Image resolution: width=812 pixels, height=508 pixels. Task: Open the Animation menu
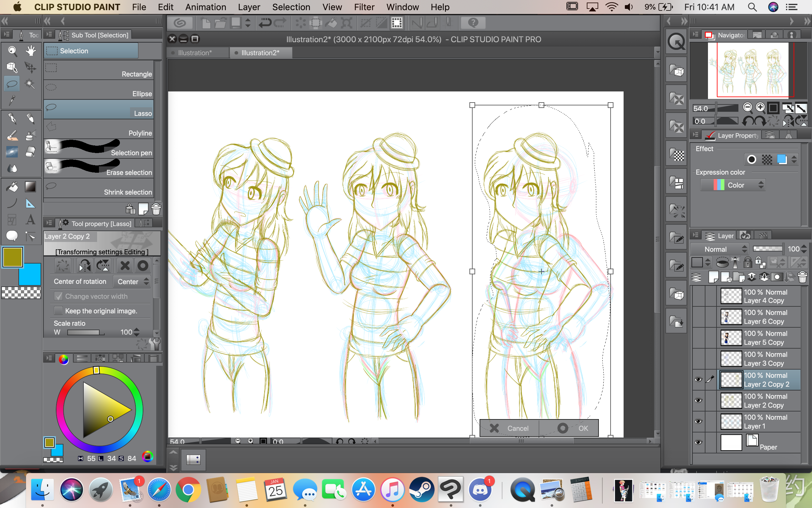tap(206, 7)
